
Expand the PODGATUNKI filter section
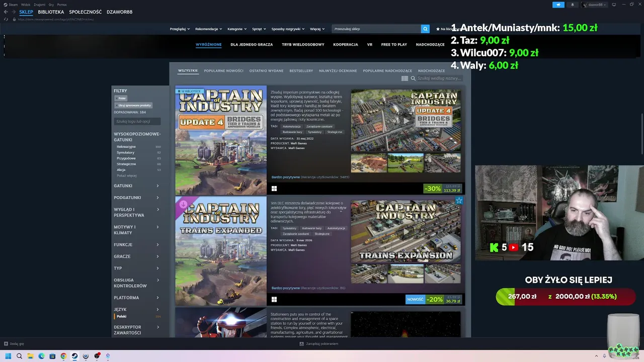point(136,198)
